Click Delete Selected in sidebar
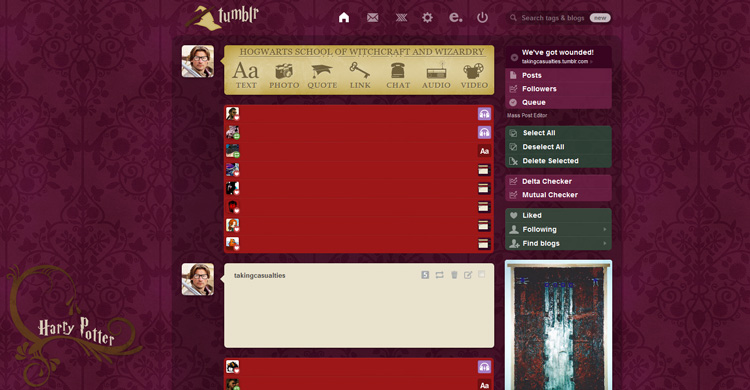Screen dimensions: 750x390 [558, 161]
